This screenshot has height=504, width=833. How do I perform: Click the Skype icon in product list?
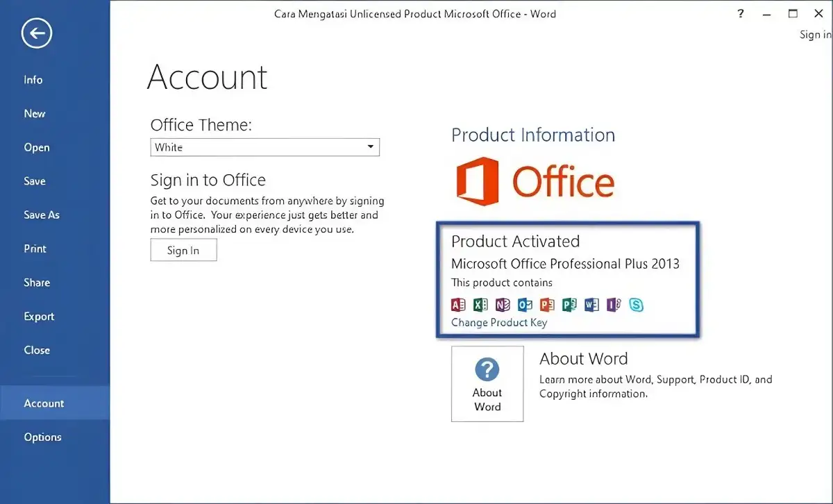(636, 305)
